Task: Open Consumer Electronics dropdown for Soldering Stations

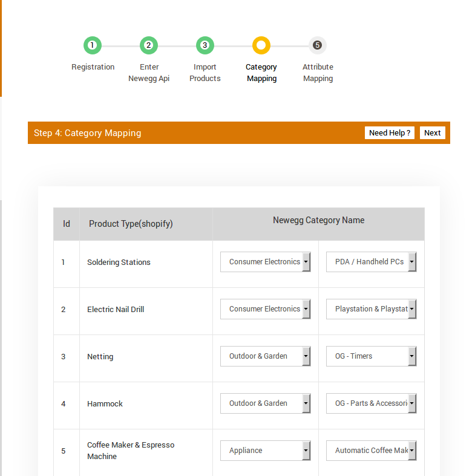Action: [265, 262]
